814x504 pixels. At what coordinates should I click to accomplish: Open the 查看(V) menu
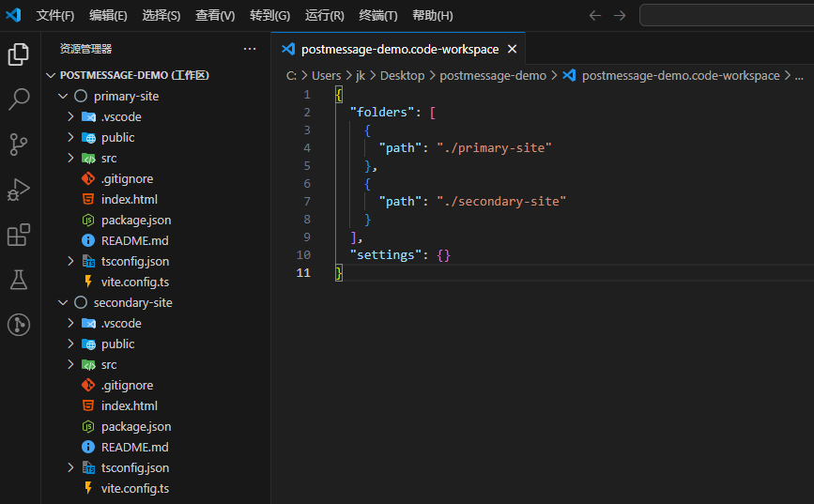pos(215,16)
